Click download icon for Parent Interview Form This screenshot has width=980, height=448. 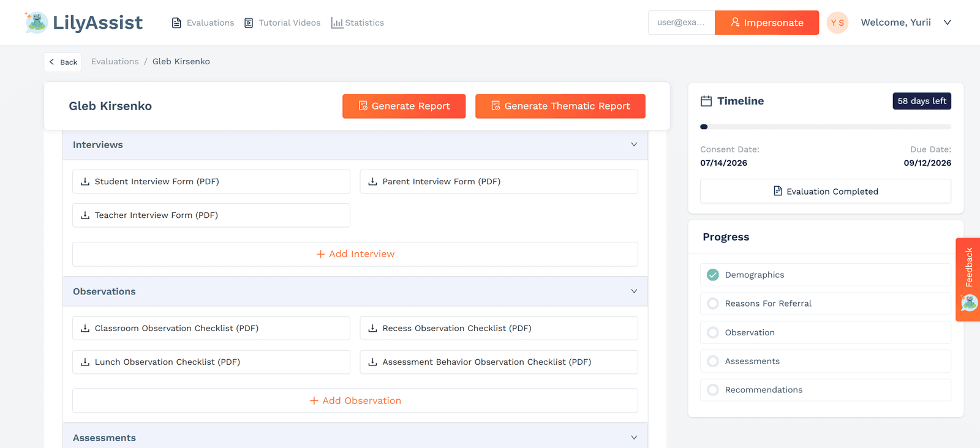click(372, 182)
